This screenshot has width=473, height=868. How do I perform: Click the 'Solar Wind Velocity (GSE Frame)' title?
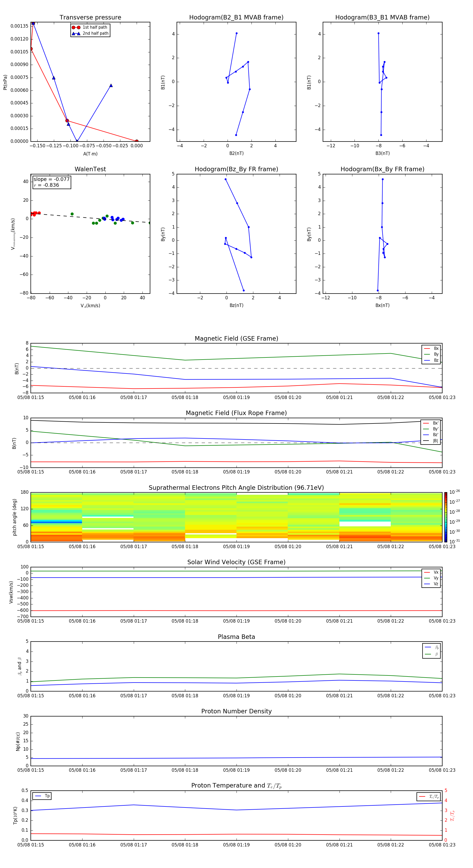point(236,562)
